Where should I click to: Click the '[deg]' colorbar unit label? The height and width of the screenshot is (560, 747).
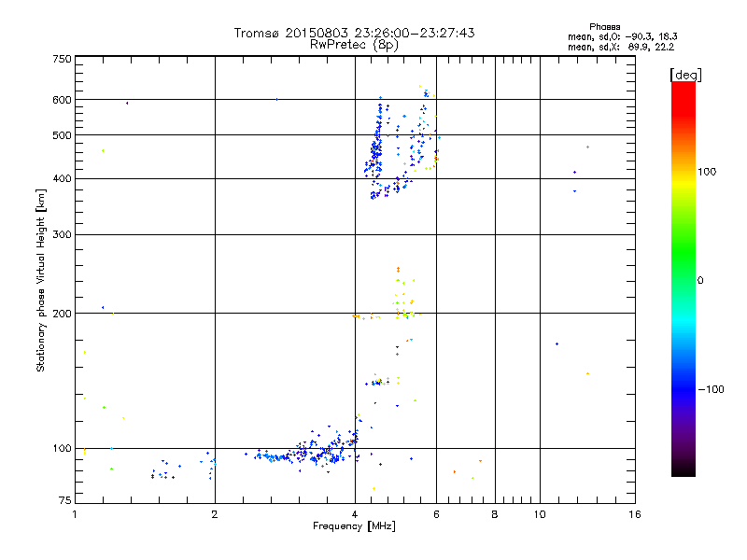(685, 75)
